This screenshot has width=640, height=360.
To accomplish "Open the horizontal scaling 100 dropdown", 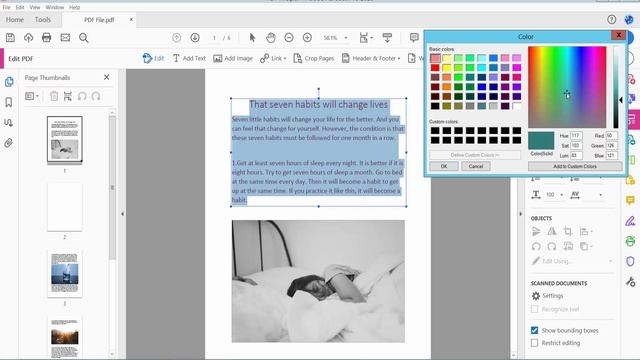I will tap(562, 195).
